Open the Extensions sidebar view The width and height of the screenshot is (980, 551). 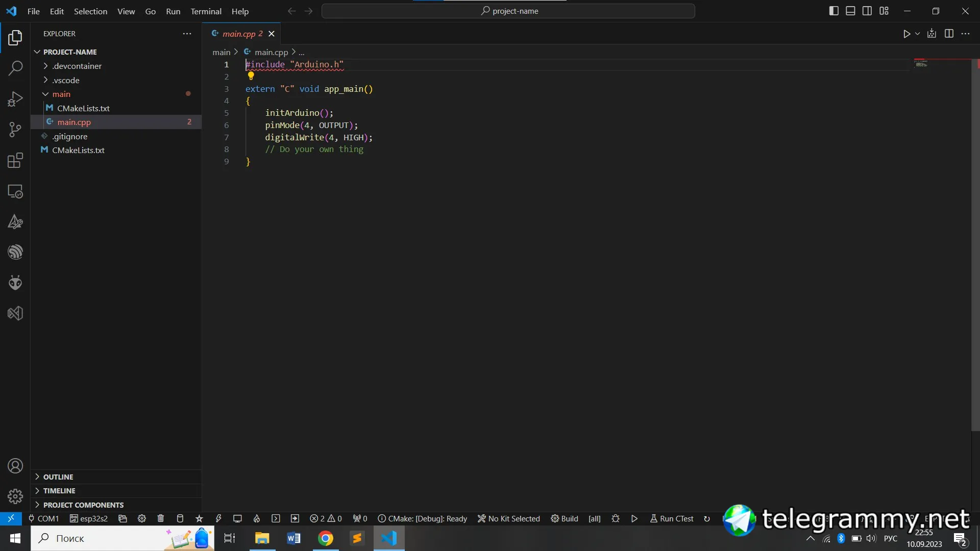[15, 161]
